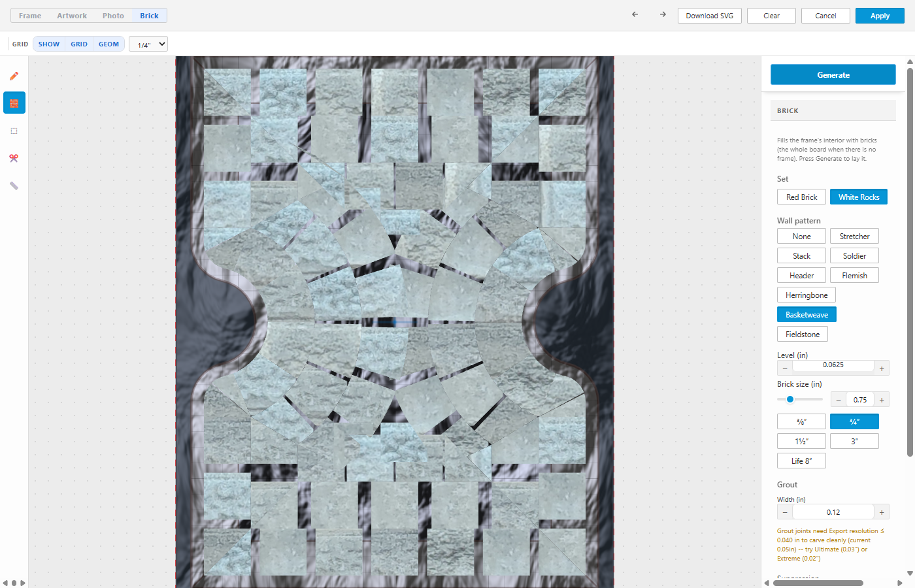The width and height of the screenshot is (915, 588).
Task: Set wall pattern to None
Action: tap(801, 236)
